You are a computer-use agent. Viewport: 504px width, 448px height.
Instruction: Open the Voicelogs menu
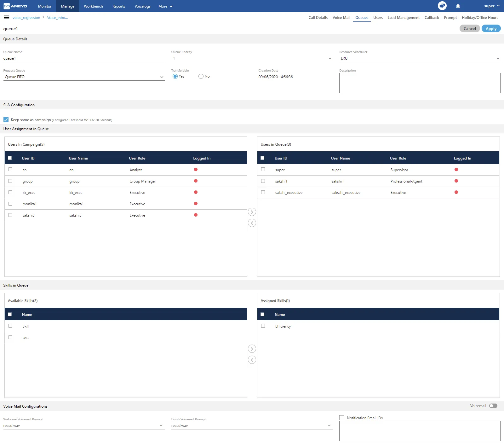tap(142, 6)
